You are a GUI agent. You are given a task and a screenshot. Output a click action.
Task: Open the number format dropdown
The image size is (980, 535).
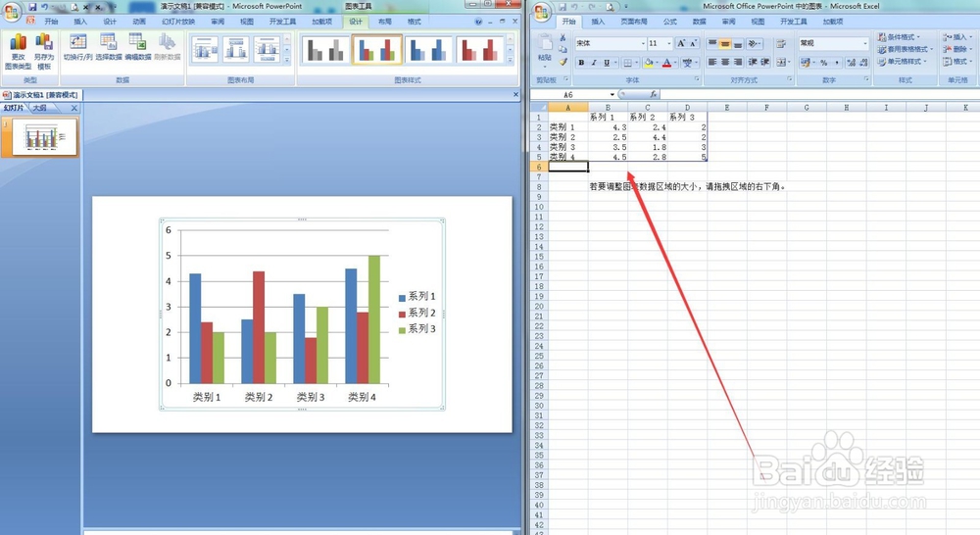point(865,43)
